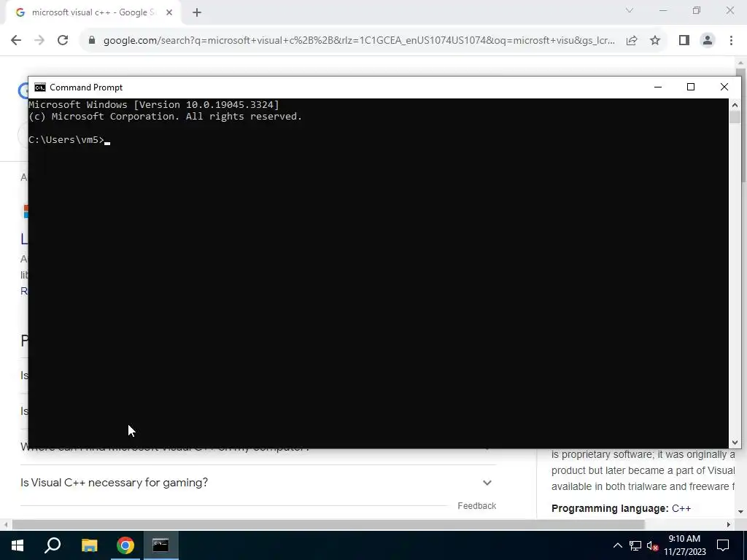
Task: Click the Command Prompt title bar icon
Action: [40, 87]
